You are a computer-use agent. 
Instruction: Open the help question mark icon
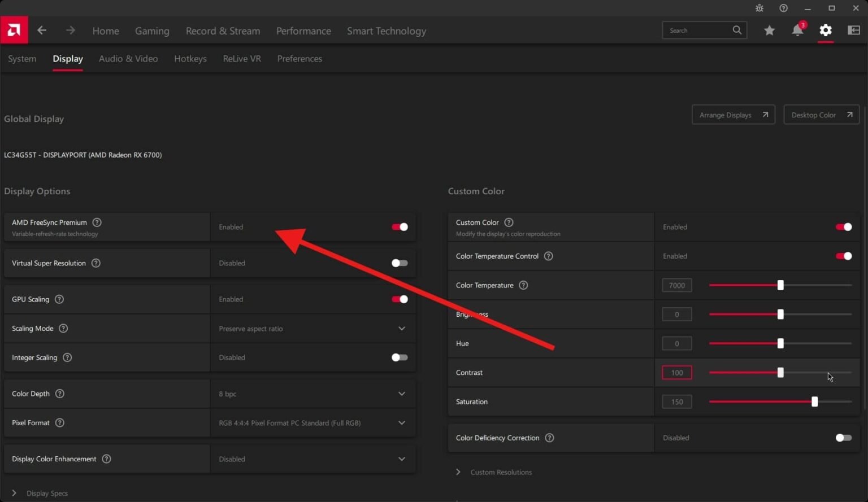tap(783, 8)
